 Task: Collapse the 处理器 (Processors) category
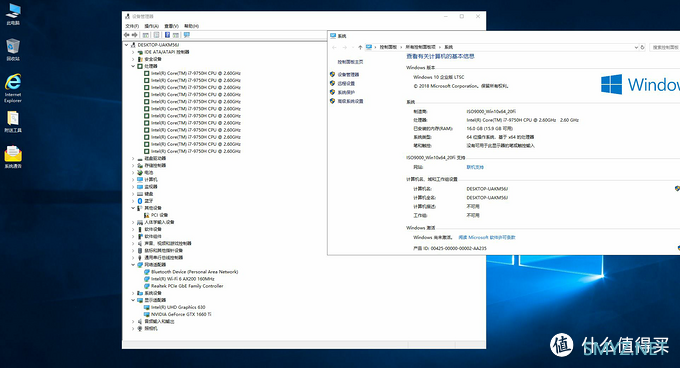click(133, 66)
